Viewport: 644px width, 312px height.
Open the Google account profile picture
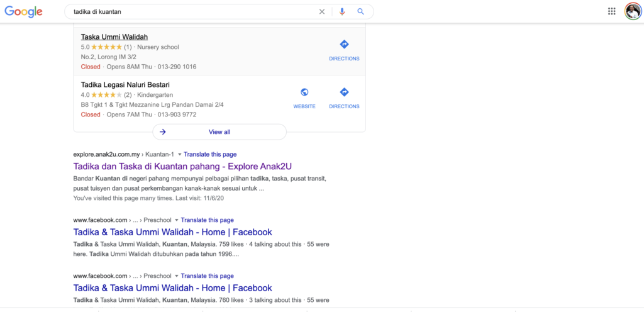pyautogui.click(x=633, y=11)
